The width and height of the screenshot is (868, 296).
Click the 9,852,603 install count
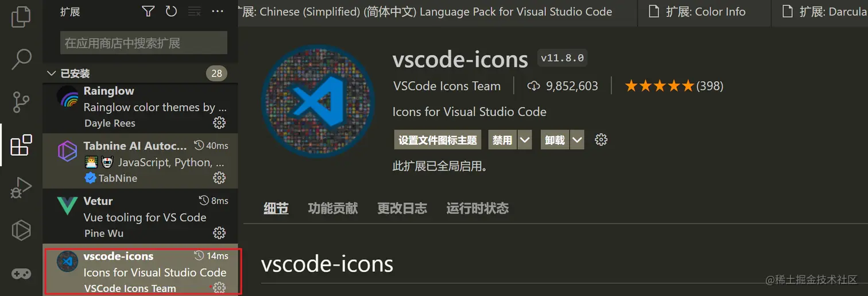click(572, 86)
